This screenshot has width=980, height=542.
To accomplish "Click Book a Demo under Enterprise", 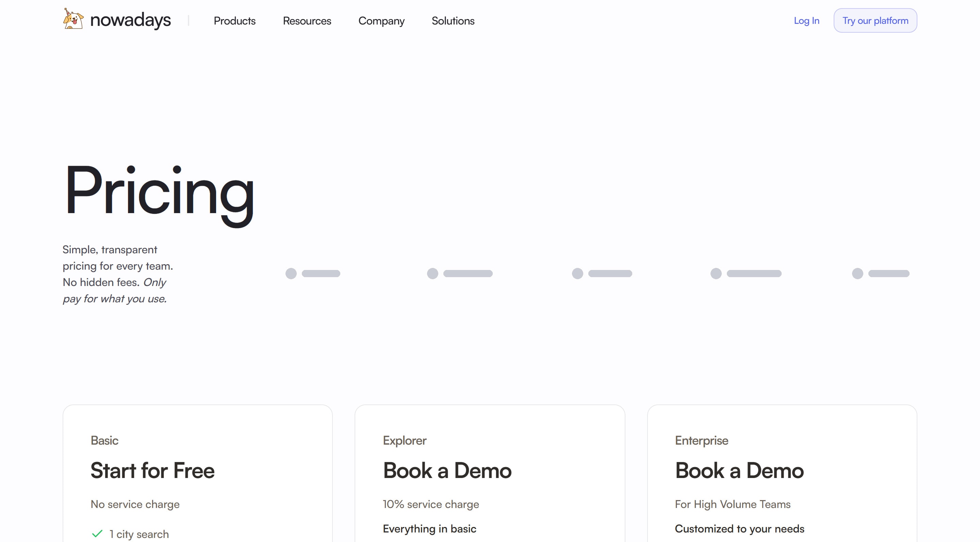I will (x=739, y=471).
